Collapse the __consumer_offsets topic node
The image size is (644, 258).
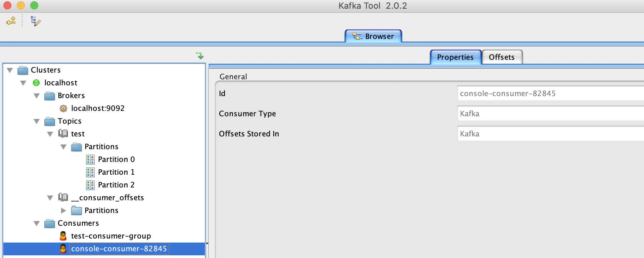(x=50, y=198)
